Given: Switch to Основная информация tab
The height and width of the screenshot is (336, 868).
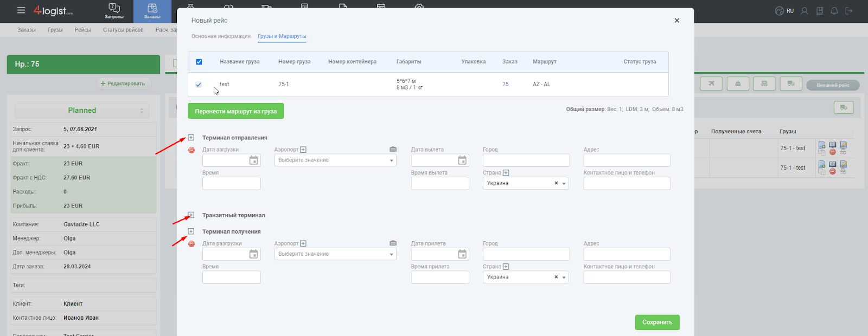Looking at the screenshot, I should (221, 36).
